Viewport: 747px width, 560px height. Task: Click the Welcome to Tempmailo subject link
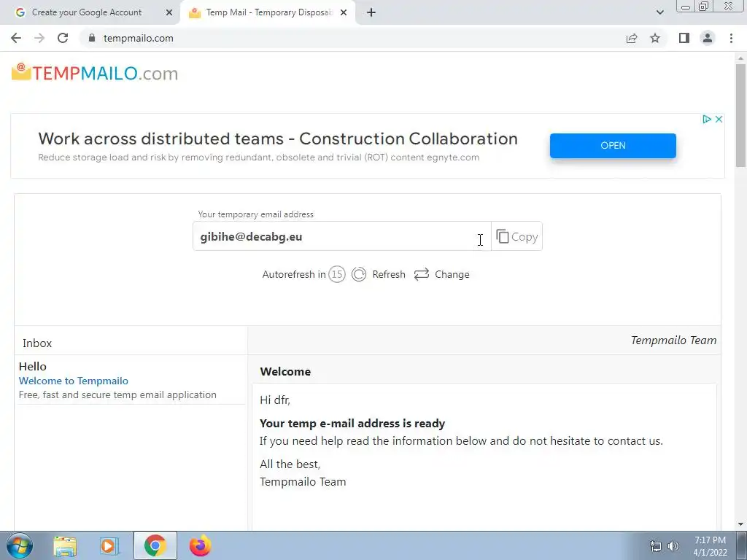coord(74,381)
